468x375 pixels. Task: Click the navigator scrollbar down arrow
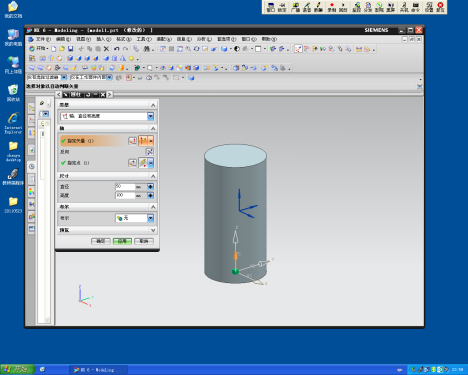tap(47, 320)
